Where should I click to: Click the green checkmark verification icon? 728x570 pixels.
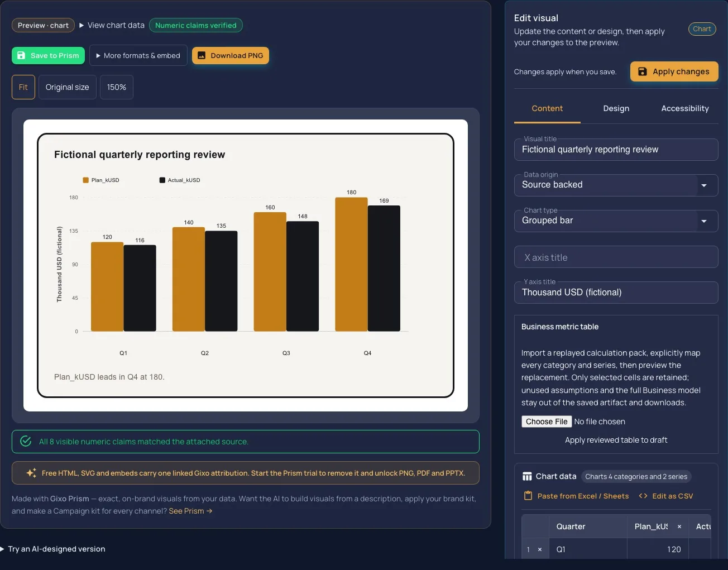pos(26,441)
